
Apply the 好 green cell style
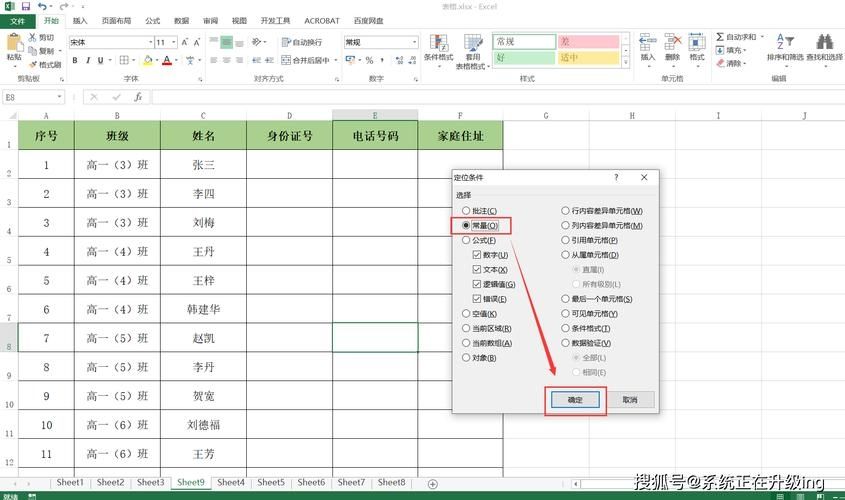click(x=524, y=58)
